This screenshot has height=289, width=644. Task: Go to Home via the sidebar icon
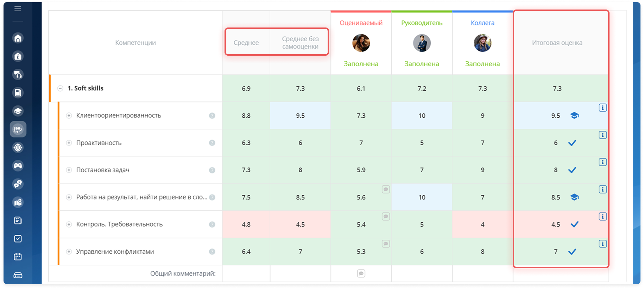[18, 38]
